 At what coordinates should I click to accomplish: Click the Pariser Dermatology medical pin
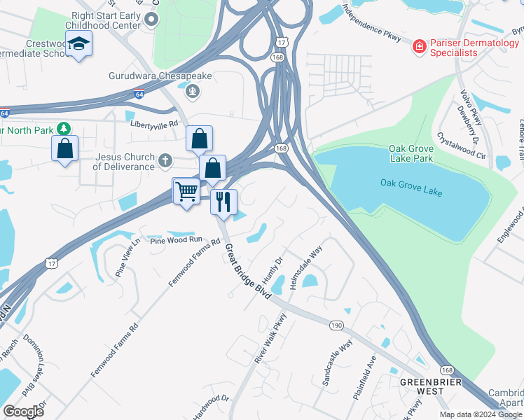[x=419, y=46]
